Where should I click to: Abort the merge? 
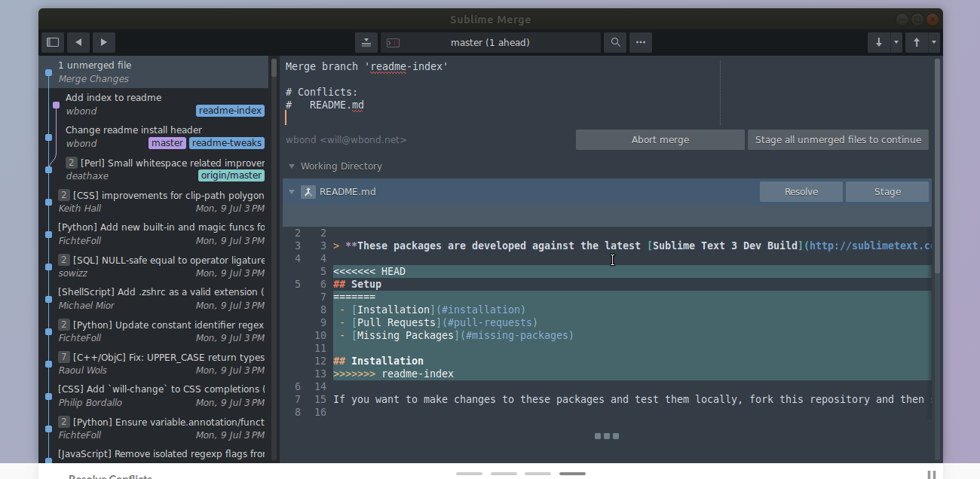pyautogui.click(x=660, y=139)
